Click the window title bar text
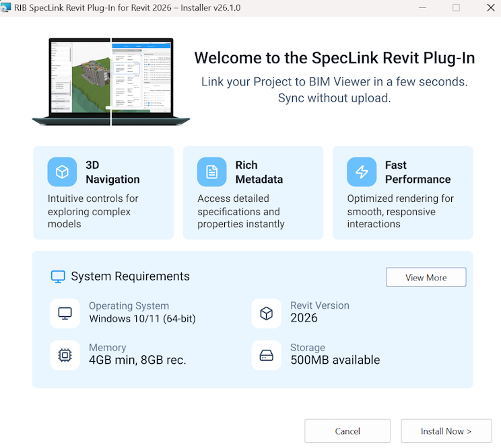 [127, 7]
